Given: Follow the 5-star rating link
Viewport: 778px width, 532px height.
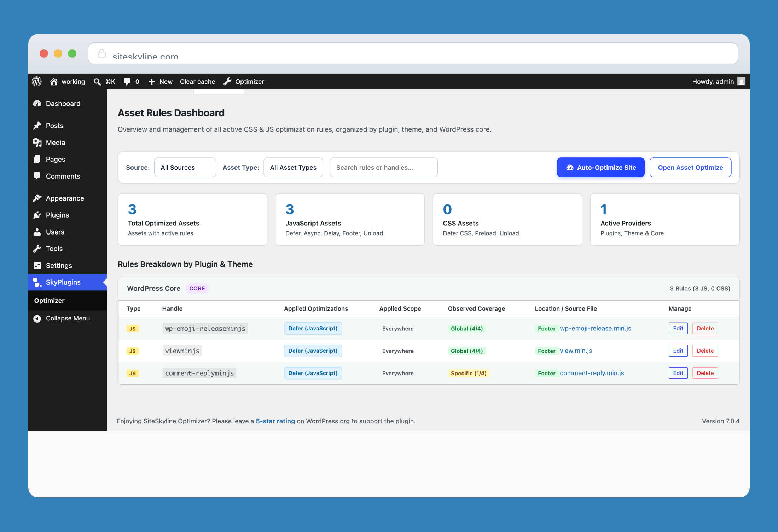Looking at the screenshot, I should (x=275, y=421).
